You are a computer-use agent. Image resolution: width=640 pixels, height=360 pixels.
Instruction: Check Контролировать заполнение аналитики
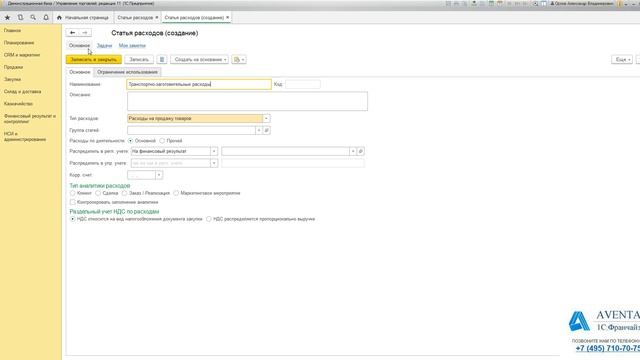(73, 202)
